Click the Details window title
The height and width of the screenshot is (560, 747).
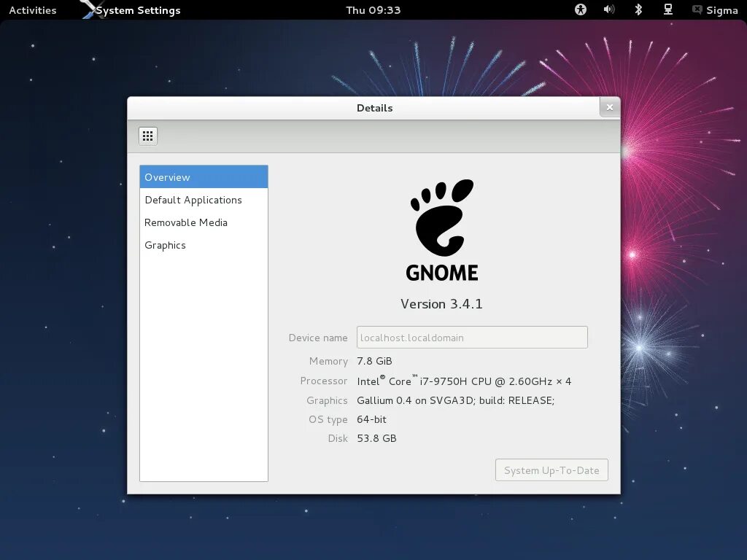point(374,108)
